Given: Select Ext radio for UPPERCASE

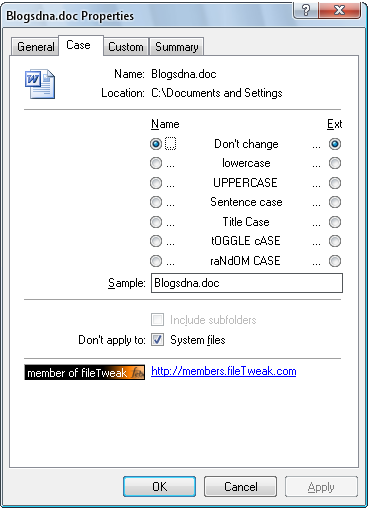Looking at the screenshot, I should 335,183.
